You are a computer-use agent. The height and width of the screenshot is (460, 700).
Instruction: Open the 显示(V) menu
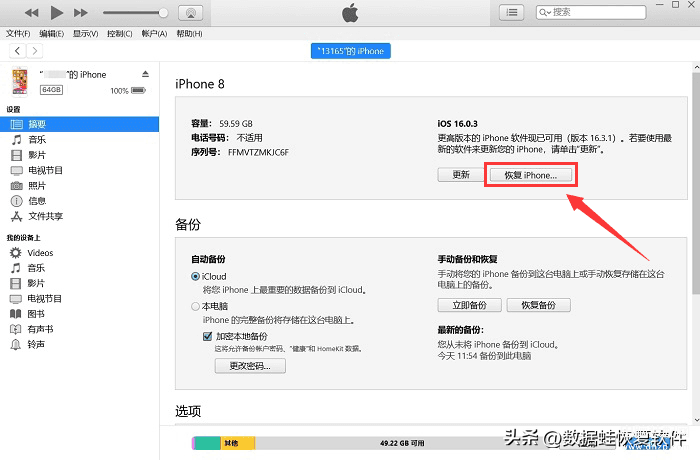[x=85, y=33]
